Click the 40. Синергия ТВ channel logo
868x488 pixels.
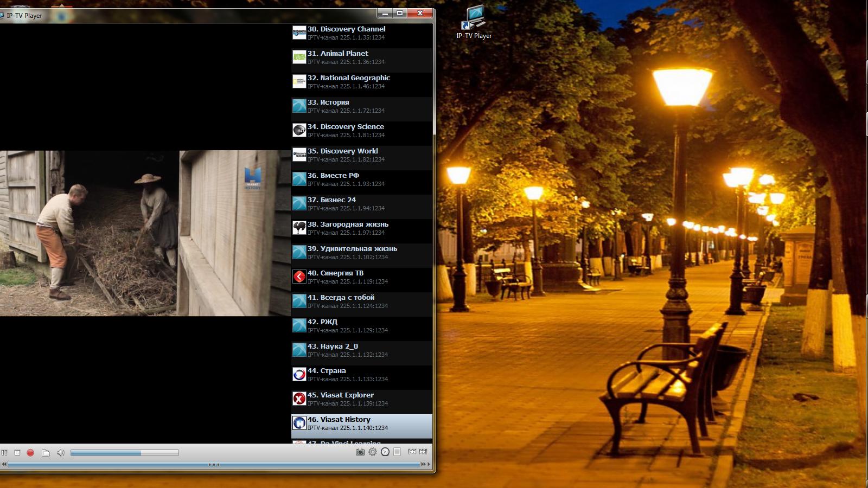(299, 277)
